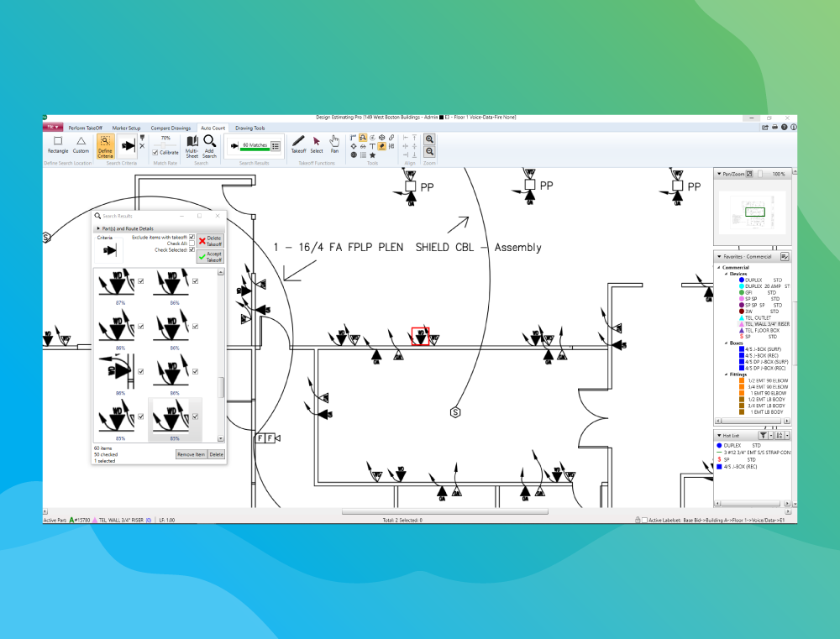Uncheck Exclude items with takeoff
The image size is (840, 639).
192,238
